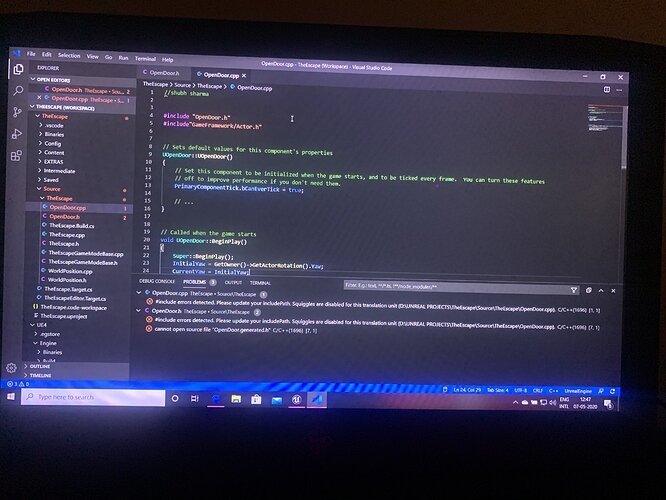Open OpenDoor.h in the Source tree
666x500 pixels.
coord(64,217)
